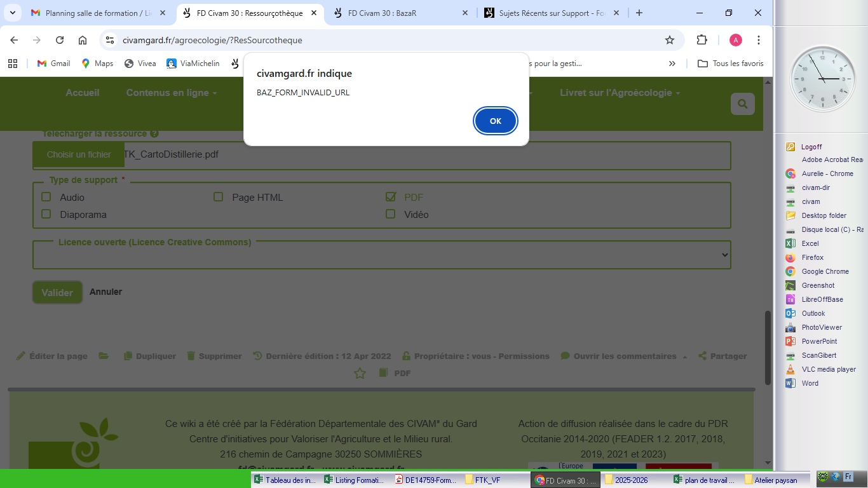This screenshot has width=868, height=488.
Task: Open Chrome extensions puzzle icon
Action: 702,40
